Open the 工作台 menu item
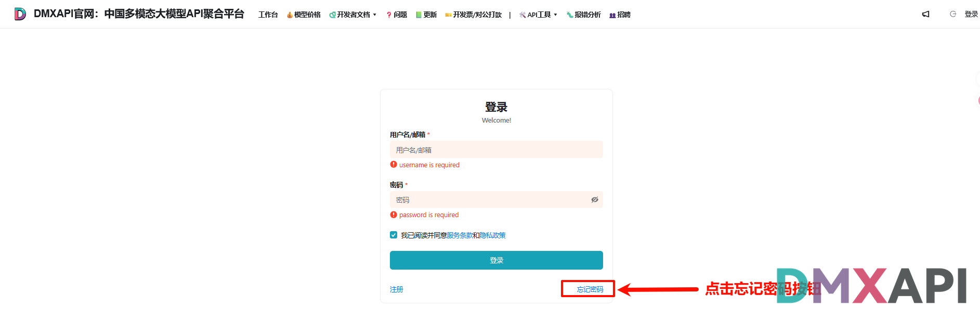 pos(268,15)
